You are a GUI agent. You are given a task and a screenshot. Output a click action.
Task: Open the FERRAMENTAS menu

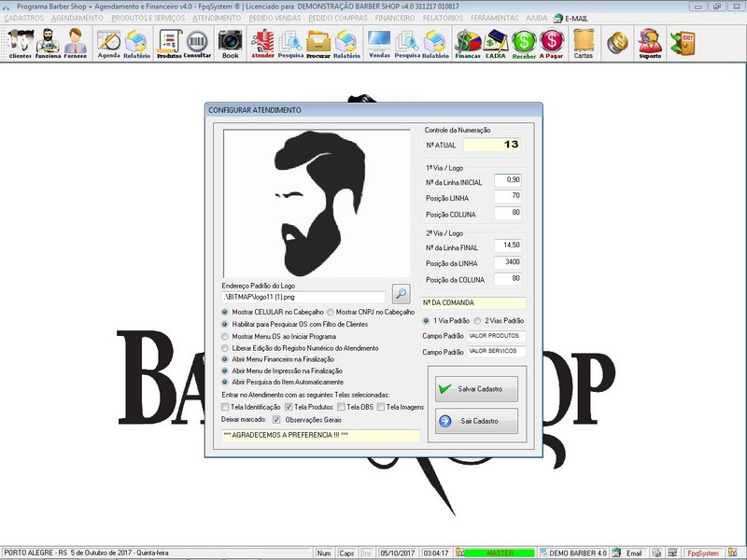(495, 18)
